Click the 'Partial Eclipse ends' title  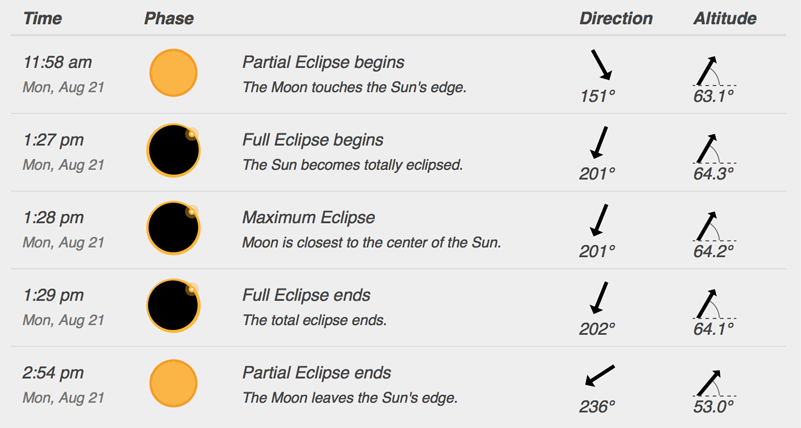[316, 373]
